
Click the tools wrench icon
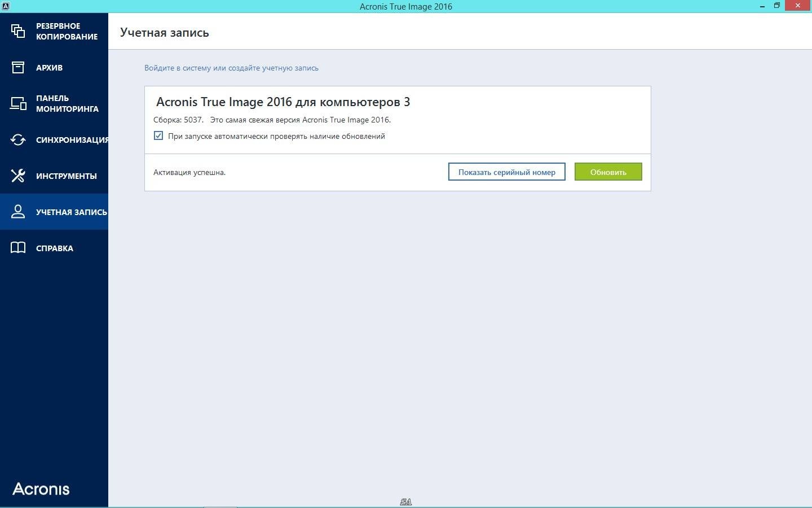(18, 176)
